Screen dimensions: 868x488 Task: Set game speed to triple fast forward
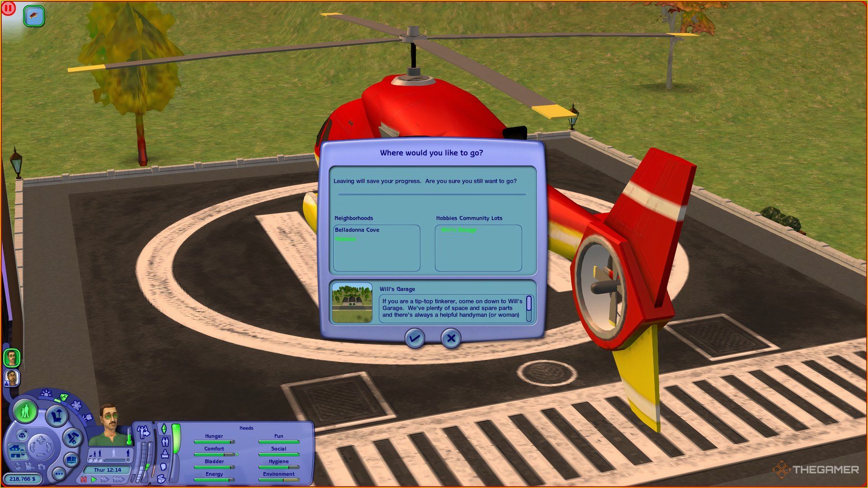[118, 479]
